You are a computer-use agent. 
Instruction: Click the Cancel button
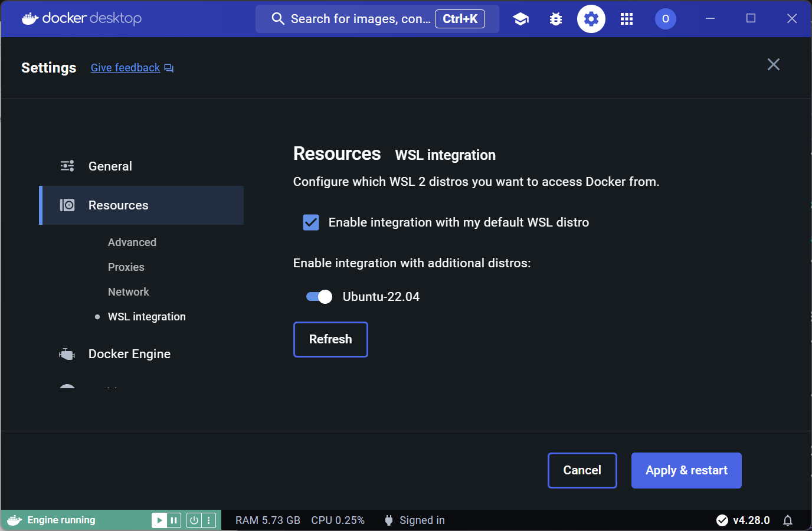(582, 470)
